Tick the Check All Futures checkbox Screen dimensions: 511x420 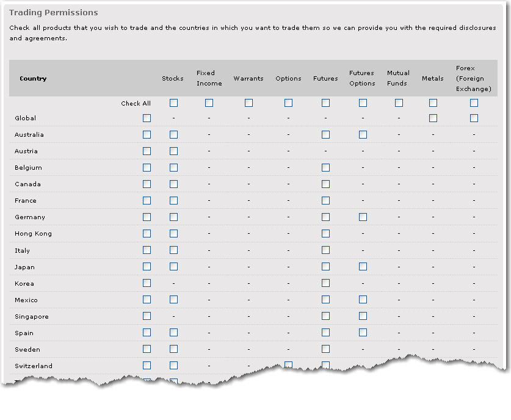pos(325,103)
